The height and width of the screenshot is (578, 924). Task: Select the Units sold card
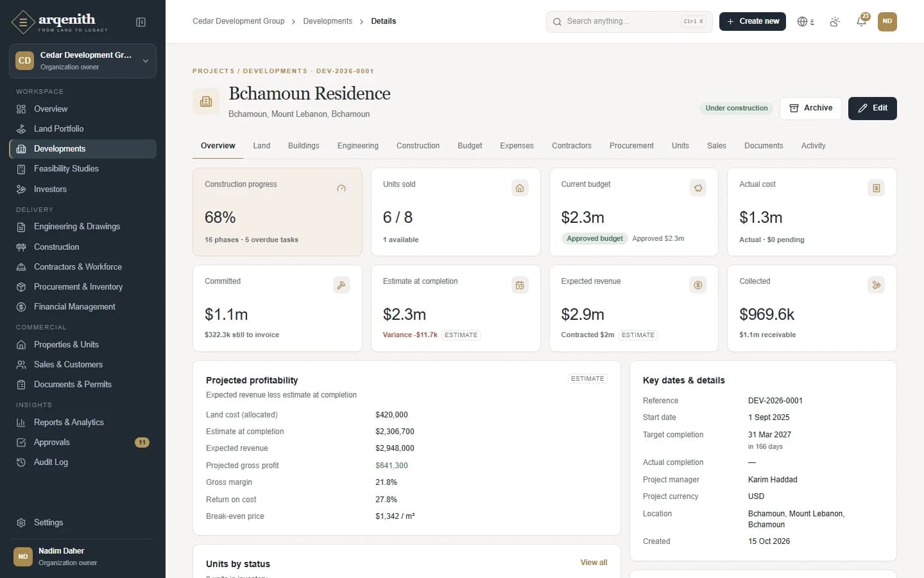pos(456,212)
